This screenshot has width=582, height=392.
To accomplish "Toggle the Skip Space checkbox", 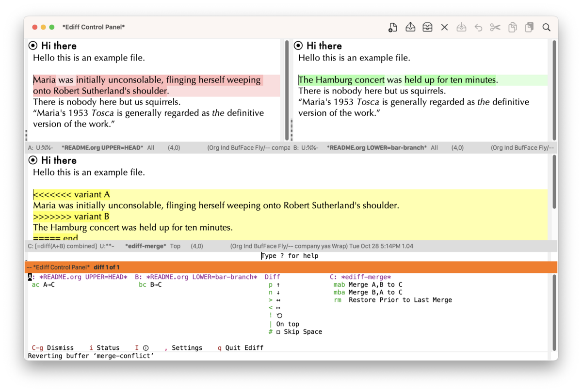I will pos(278,332).
